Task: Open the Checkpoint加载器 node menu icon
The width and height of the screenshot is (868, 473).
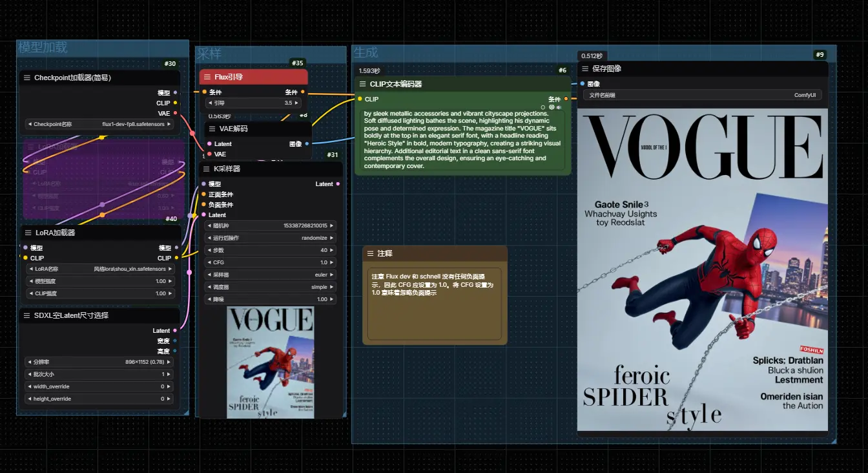Action: click(x=27, y=78)
